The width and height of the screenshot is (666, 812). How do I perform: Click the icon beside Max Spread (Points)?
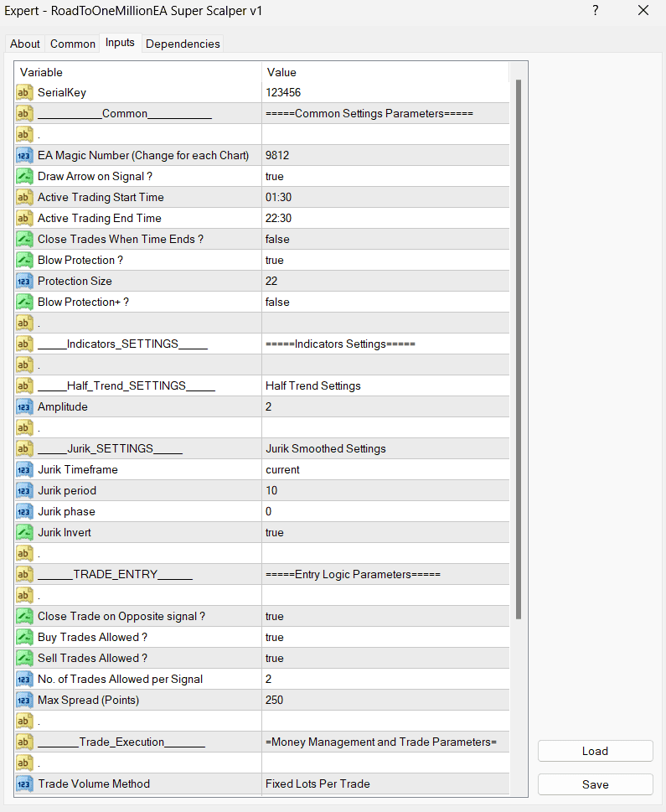coord(24,700)
